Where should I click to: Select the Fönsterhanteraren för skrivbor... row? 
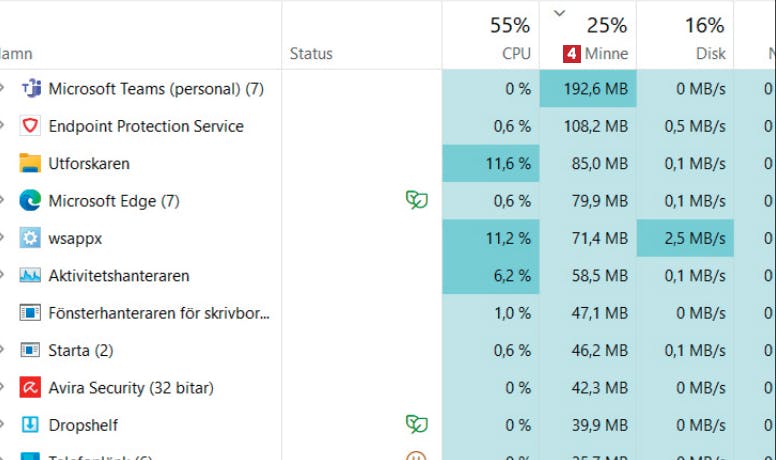pyautogui.click(x=388, y=313)
